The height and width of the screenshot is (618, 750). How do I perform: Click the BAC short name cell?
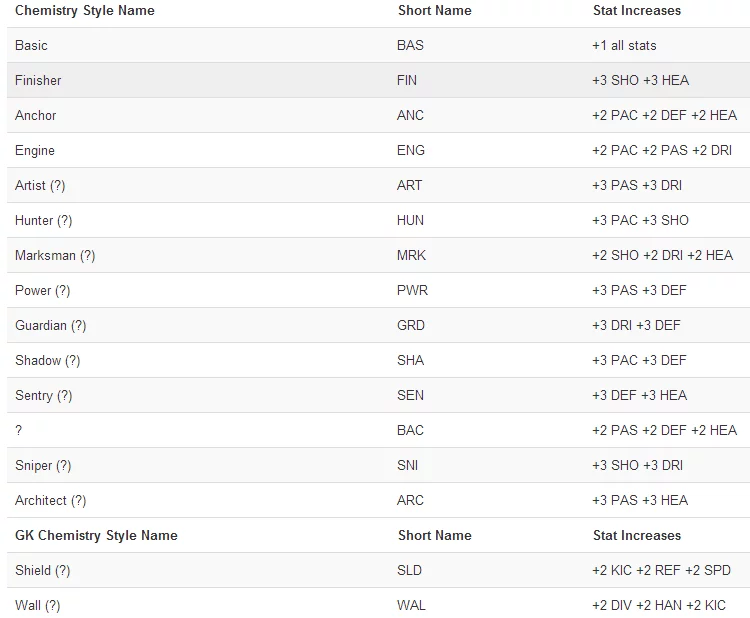coord(410,430)
